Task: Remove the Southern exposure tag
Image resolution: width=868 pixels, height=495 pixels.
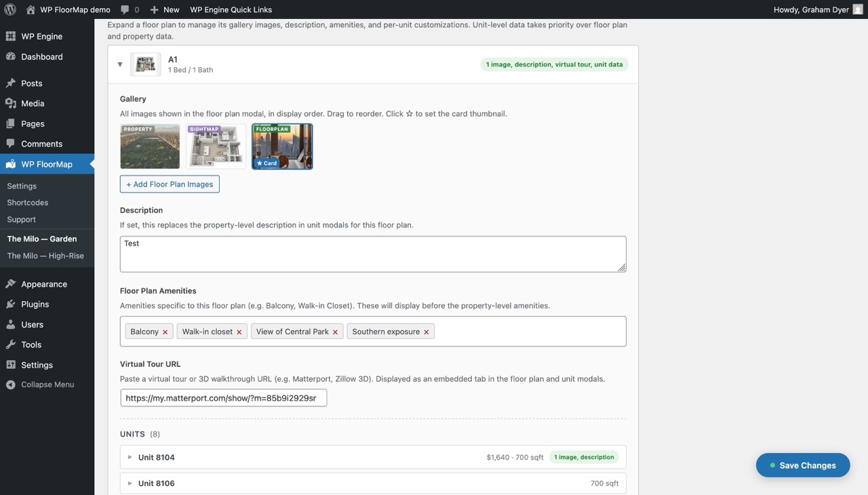Action: pyautogui.click(x=426, y=332)
